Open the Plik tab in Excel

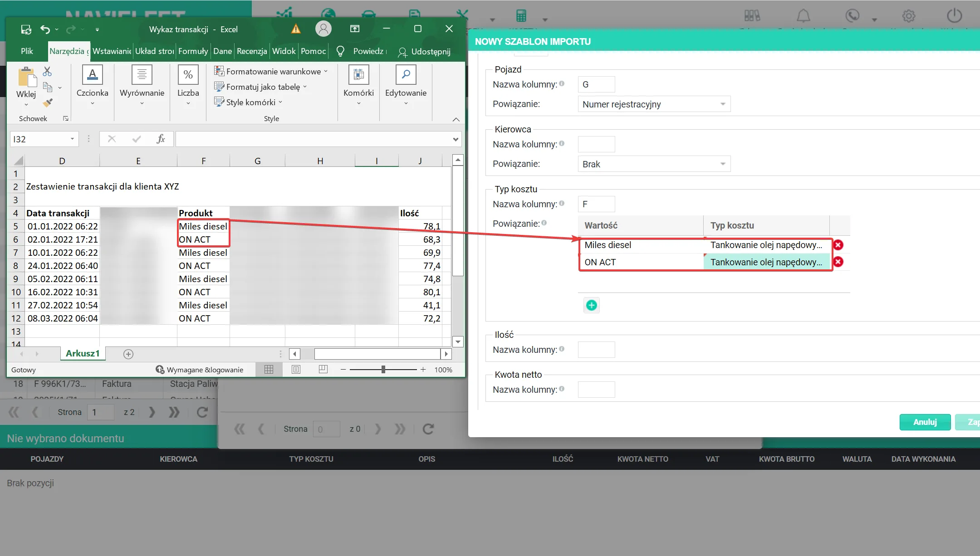[27, 51]
